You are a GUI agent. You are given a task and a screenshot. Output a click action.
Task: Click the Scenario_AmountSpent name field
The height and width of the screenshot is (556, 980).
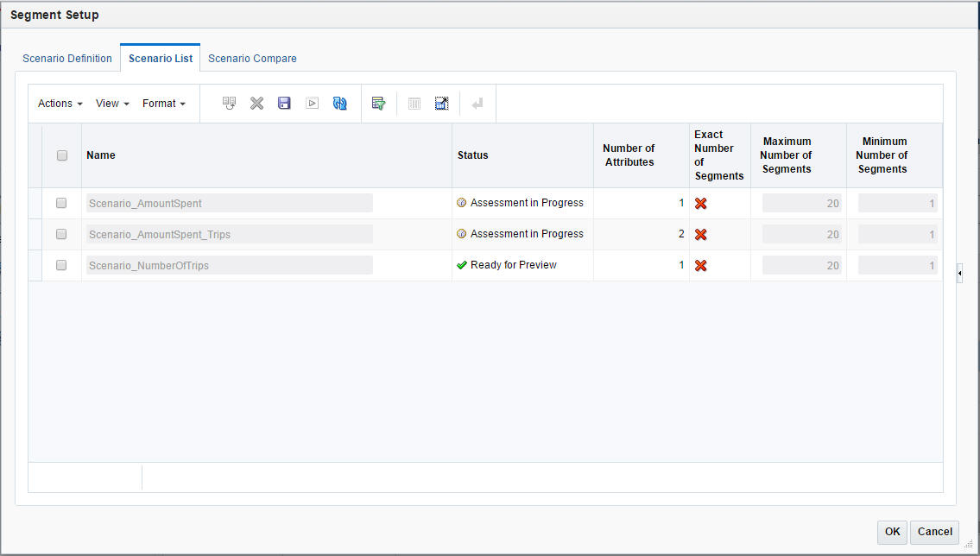pos(230,203)
